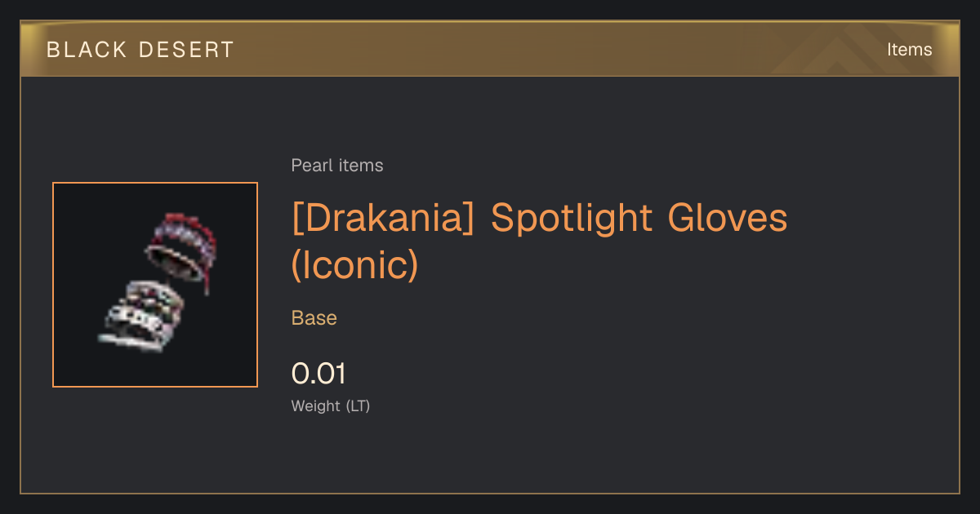Image resolution: width=980 pixels, height=514 pixels.
Task: Click the word Spotlight in the title
Action: [x=572, y=219]
